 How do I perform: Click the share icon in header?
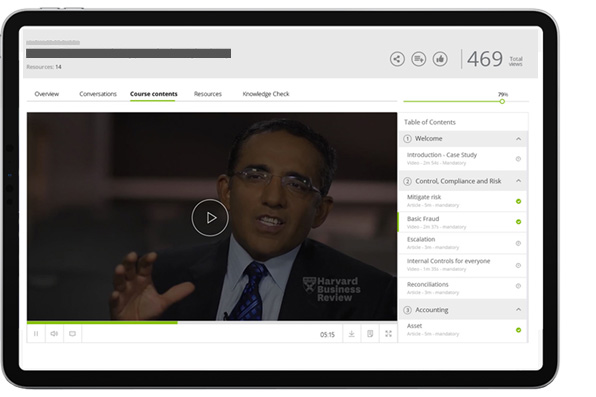coord(397,59)
